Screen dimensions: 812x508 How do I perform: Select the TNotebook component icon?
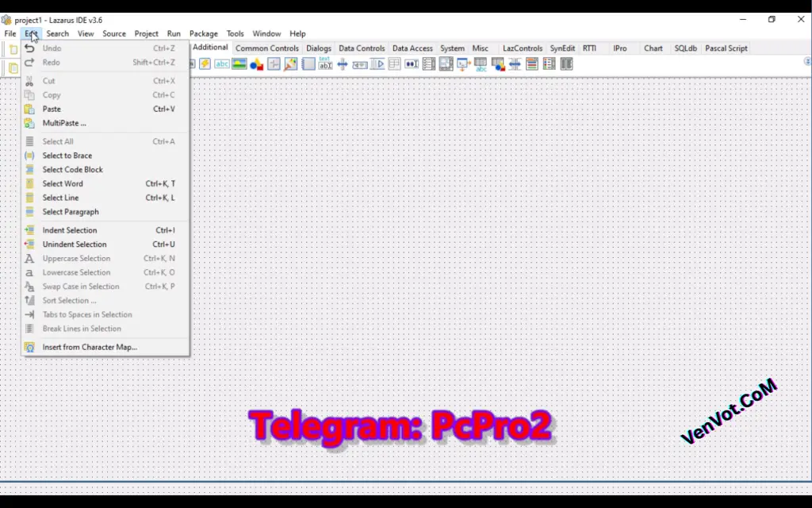coord(308,63)
